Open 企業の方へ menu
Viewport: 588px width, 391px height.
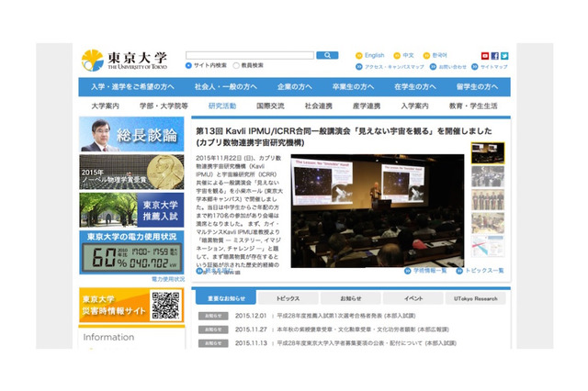294,87
